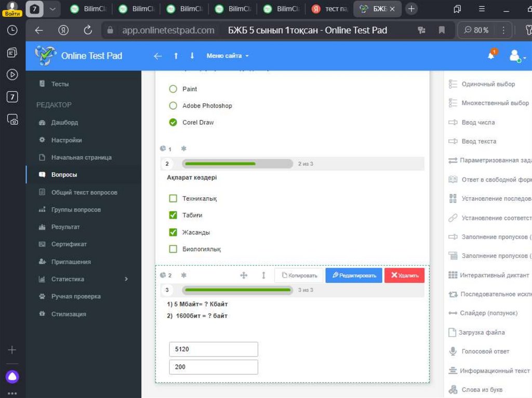
Task: Add an Информационный текст element
Action: [489, 370]
